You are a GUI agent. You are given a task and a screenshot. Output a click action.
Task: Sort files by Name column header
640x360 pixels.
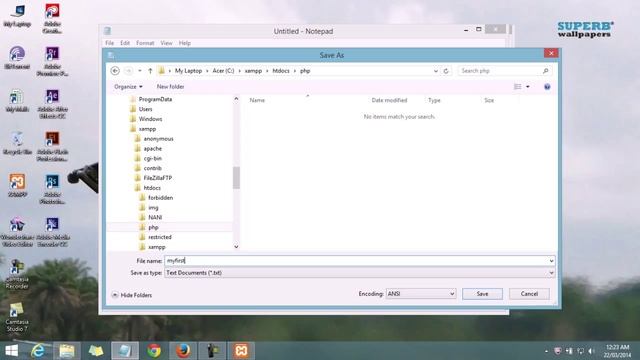coord(257,100)
